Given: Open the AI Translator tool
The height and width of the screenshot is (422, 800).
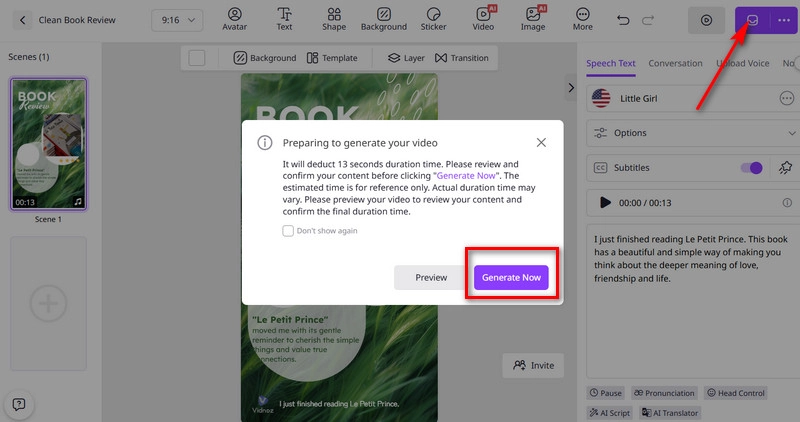Looking at the screenshot, I should [670, 412].
